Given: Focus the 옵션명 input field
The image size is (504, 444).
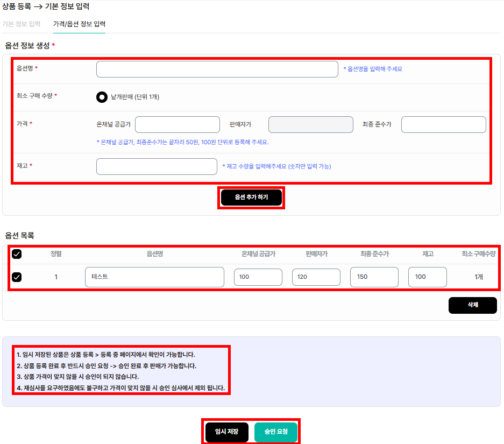Looking at the screenshot, I should tap(217, 69).
